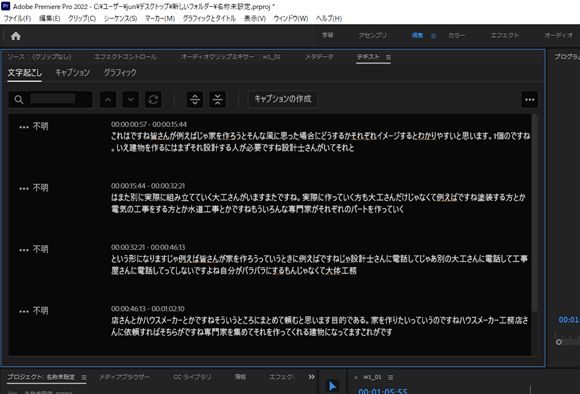Open speaker options for segment 00:00:32:21

[24, 250]
